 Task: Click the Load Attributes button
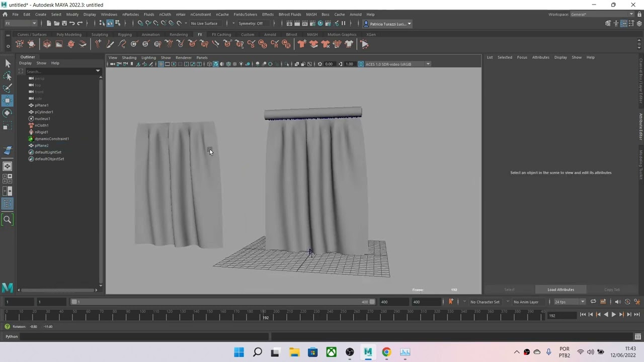click(560, 290)
